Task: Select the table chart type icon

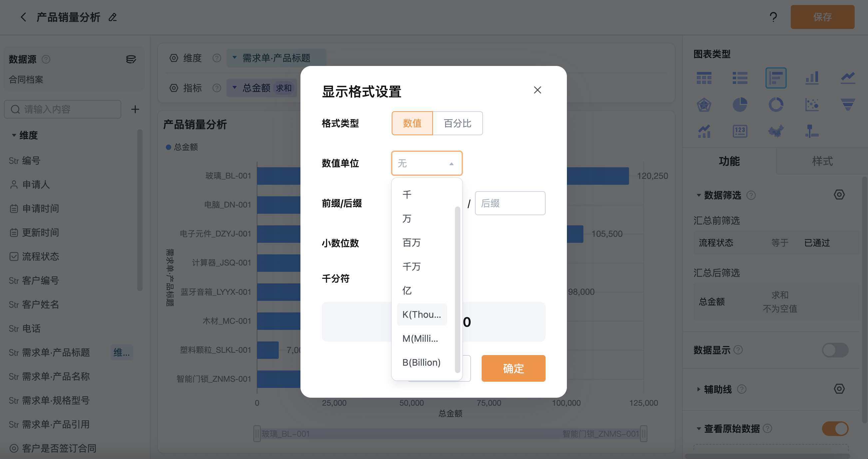Action: pos(704,78)
